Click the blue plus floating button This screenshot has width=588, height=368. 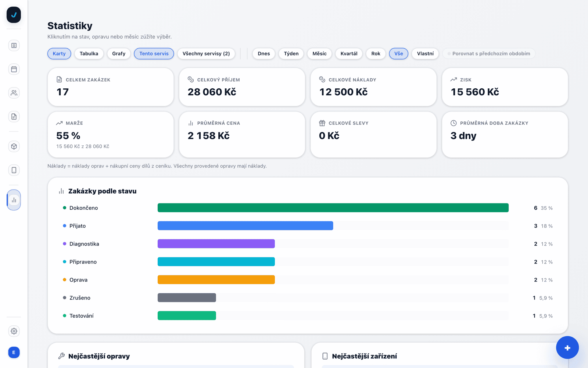[x=567, y=347]
